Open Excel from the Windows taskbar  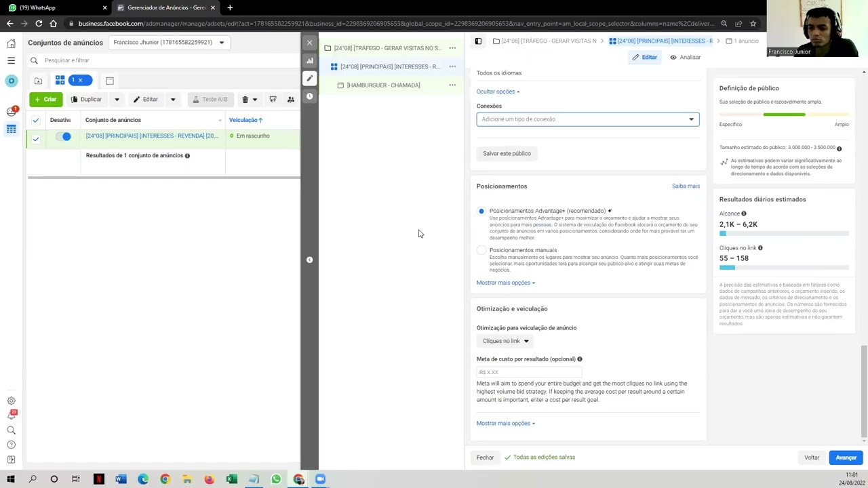231,479
